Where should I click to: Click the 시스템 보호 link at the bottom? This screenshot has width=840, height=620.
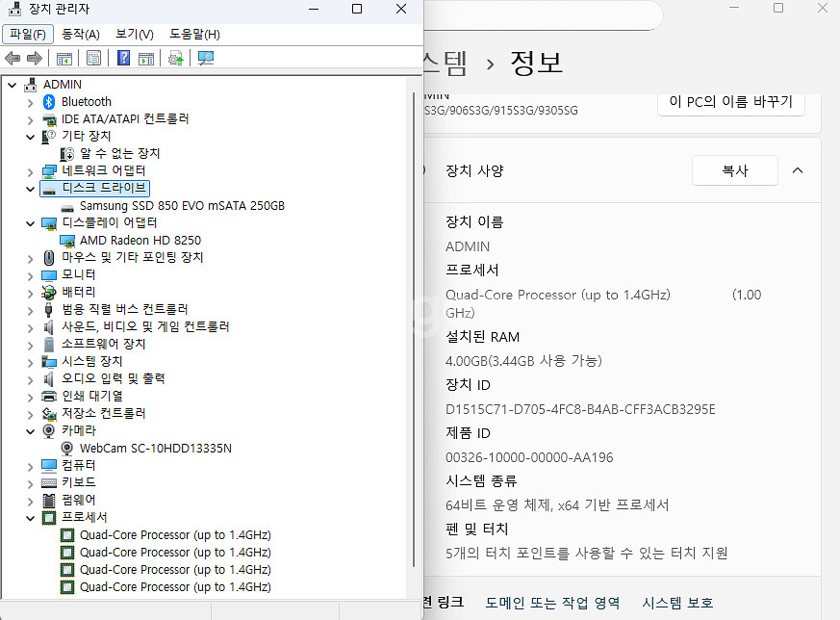click(677, 602)
